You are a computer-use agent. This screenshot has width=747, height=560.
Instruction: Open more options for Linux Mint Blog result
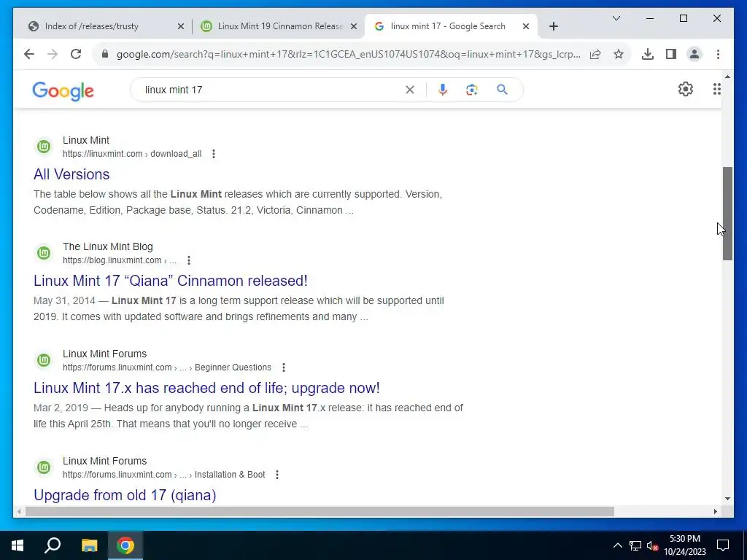pos(189,260)
